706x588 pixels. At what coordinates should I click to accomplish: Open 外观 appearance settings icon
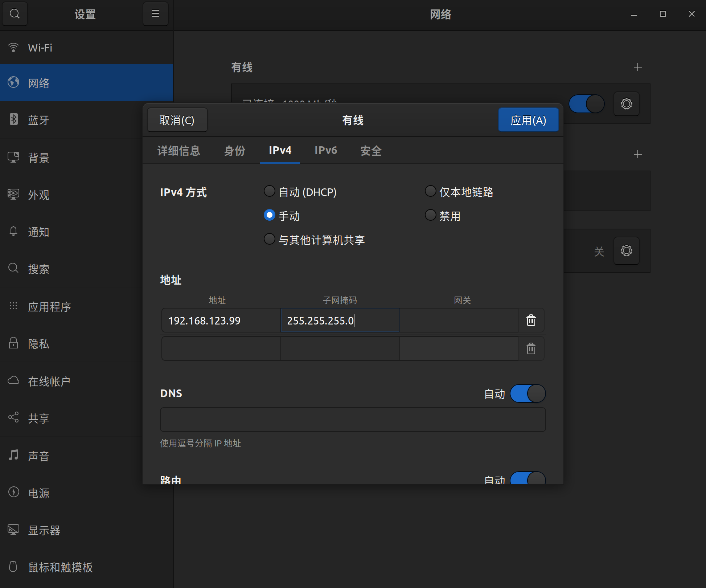click(x=13, y=194)
